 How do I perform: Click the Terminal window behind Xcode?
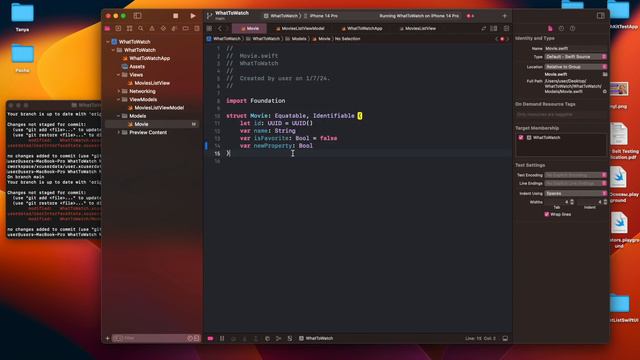coord(53,169)
